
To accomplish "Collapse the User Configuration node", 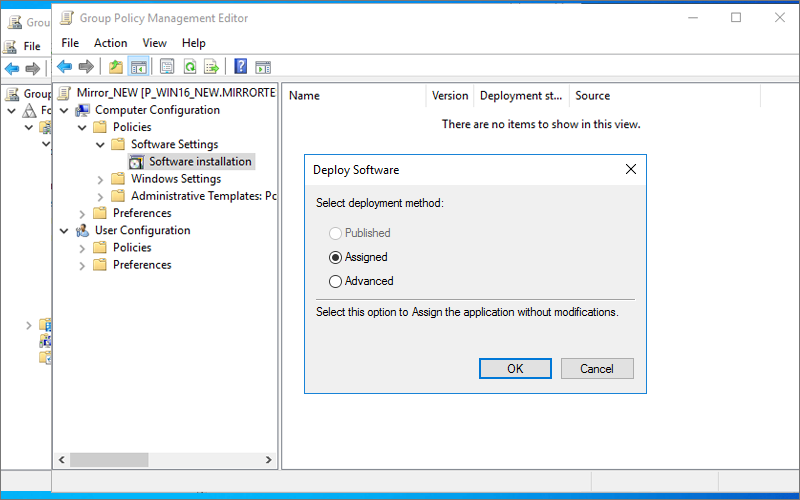I will coord(64,231).
